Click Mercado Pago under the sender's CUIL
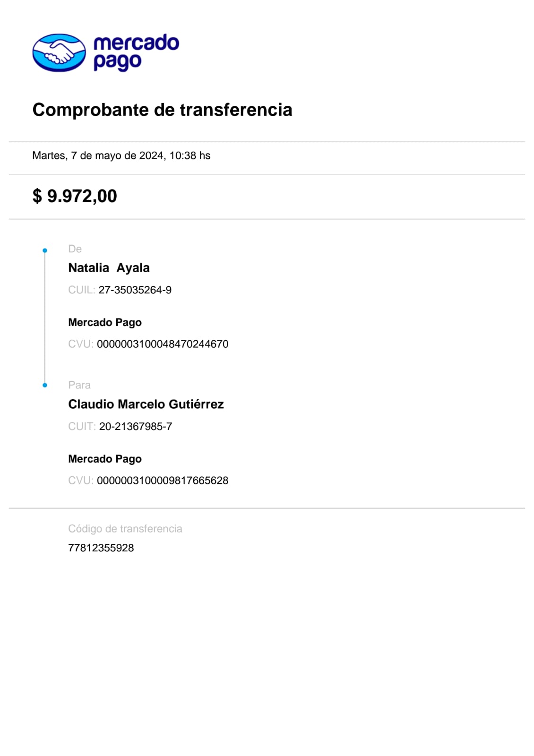 (x=105, y=322)
